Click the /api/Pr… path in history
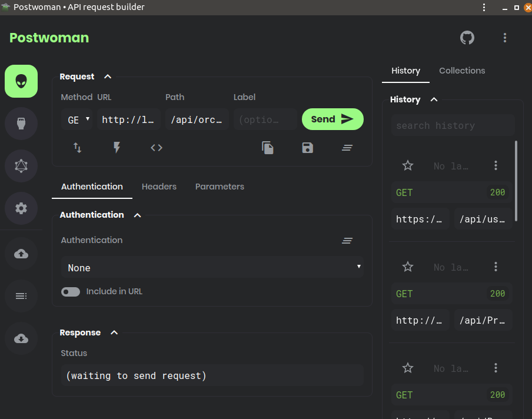532x419 pixels. pos(483,320)
